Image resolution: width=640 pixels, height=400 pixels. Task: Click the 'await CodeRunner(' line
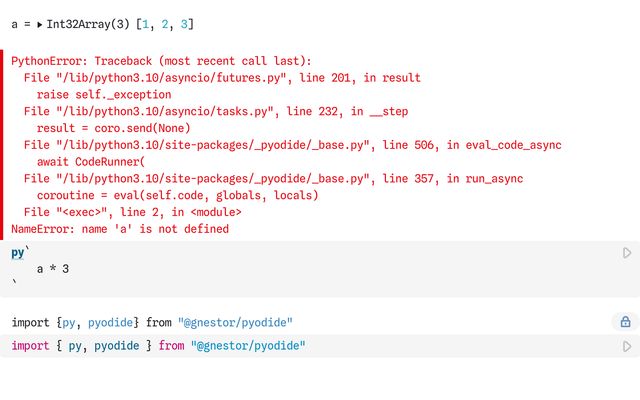[91, 162]
